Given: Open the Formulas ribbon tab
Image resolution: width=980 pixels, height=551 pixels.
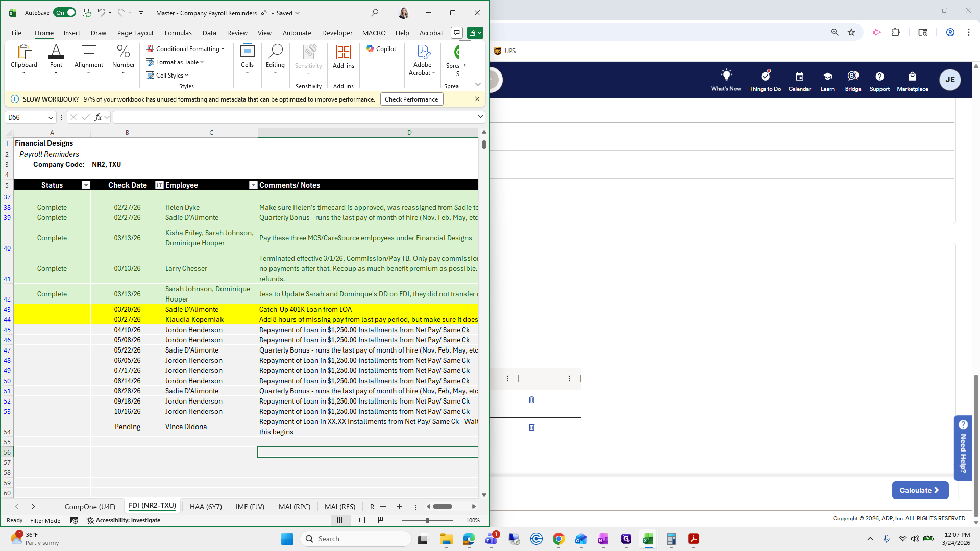Looking at the screenshot, I should [178, 33].
